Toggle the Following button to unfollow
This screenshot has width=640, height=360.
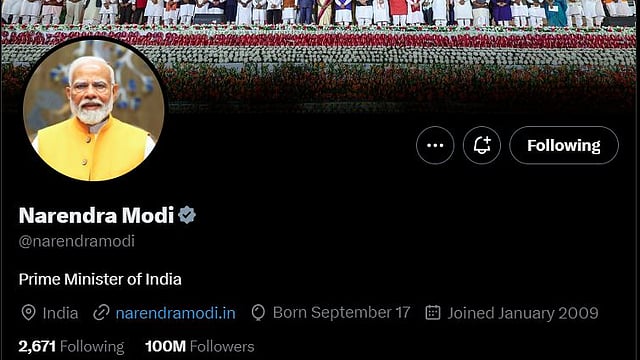564,145
